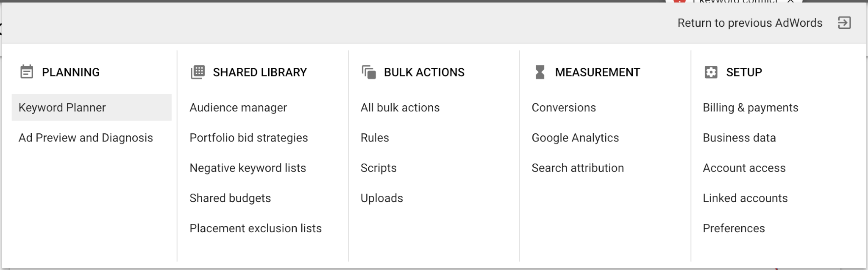This screenshot has height=270, width=868.
Task: Click the Shared Library grid icon
Action: pos(198,72)
